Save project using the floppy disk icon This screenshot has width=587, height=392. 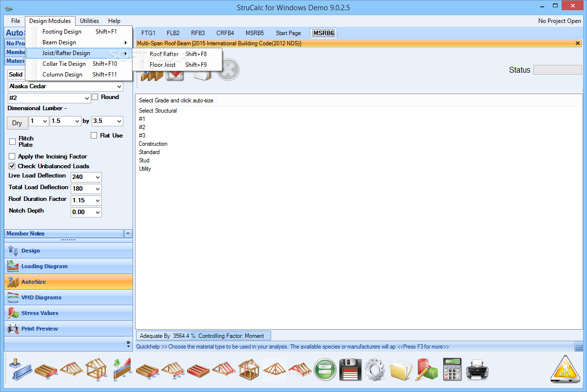pos(350,369)
